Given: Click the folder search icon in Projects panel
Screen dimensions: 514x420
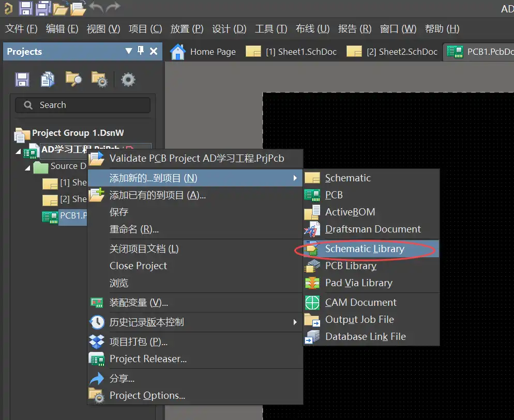Looking at the screenshot, I should coord(73,79).
